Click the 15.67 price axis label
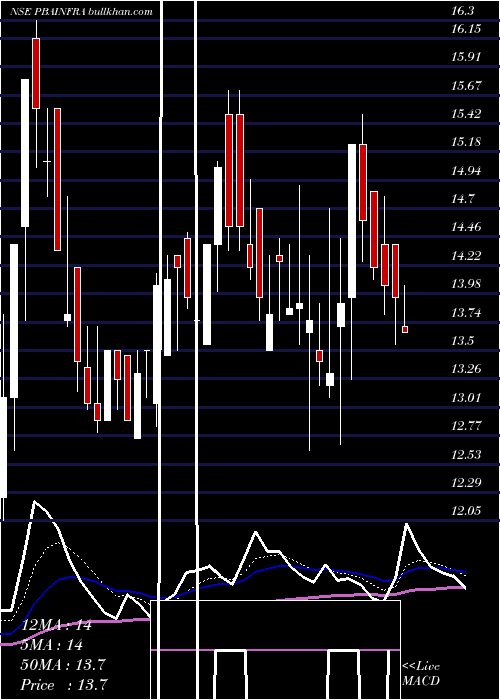Image resolution: width=500 pixels, height=700 pixels. pos(467,86)
